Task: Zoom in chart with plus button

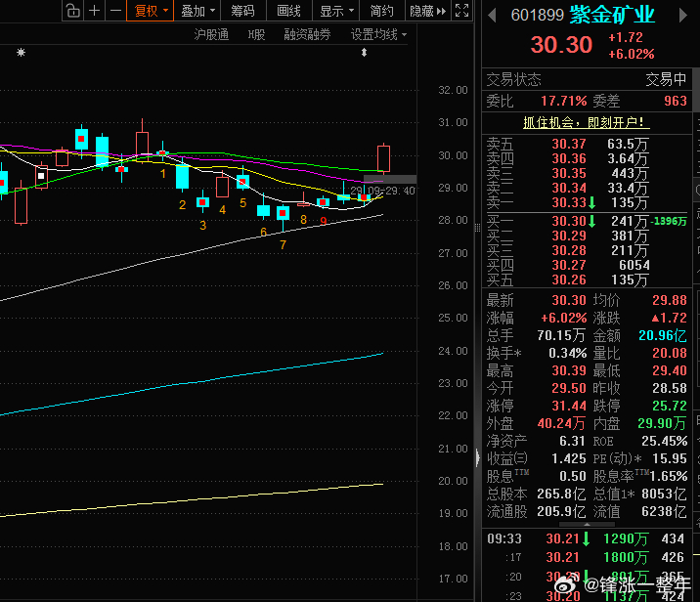Action: click(94, 11)
